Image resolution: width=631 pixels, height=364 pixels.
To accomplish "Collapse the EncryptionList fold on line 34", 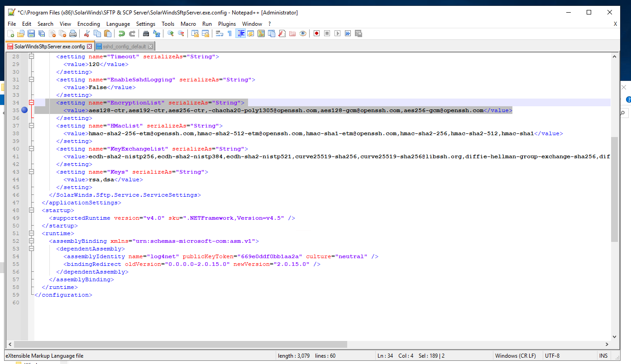I will pyautogui.click(x=31, y=103).
